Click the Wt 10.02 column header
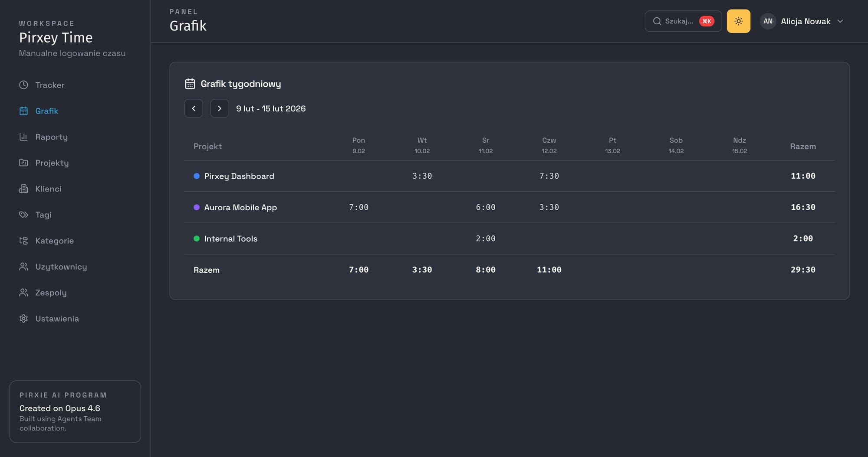Image resolution: width=868 pixels, height=457 pixels. tap(422, 145)
